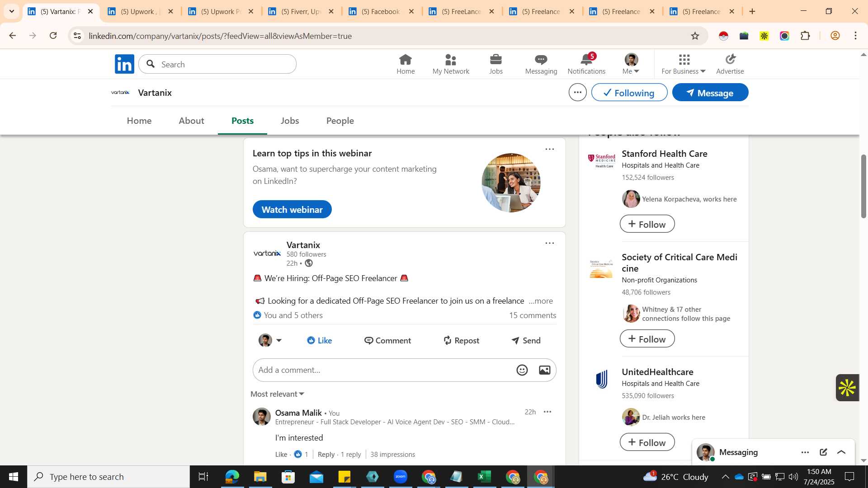
Task: Follow UnitedHealthcare
Action: pos(647,442)
